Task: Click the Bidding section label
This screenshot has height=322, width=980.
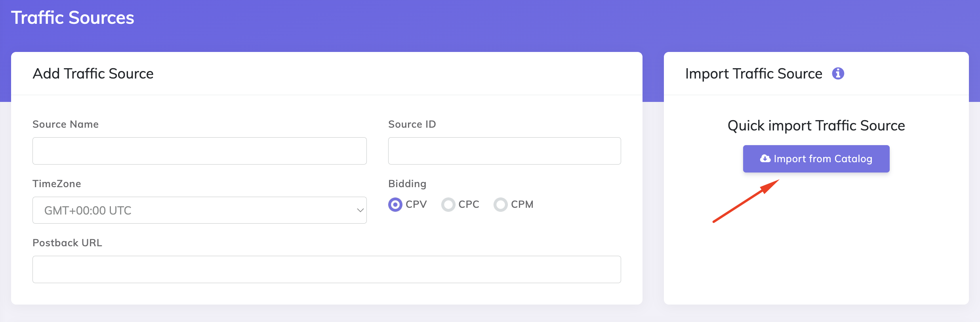Action: [407, 184]
